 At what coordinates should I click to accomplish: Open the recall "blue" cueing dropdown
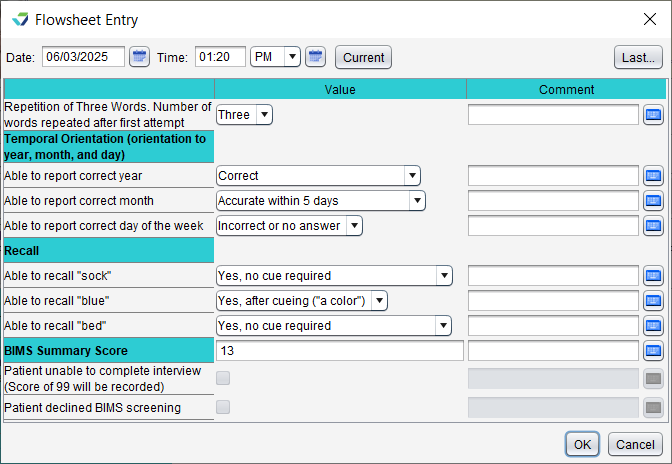tap(302, 301)
